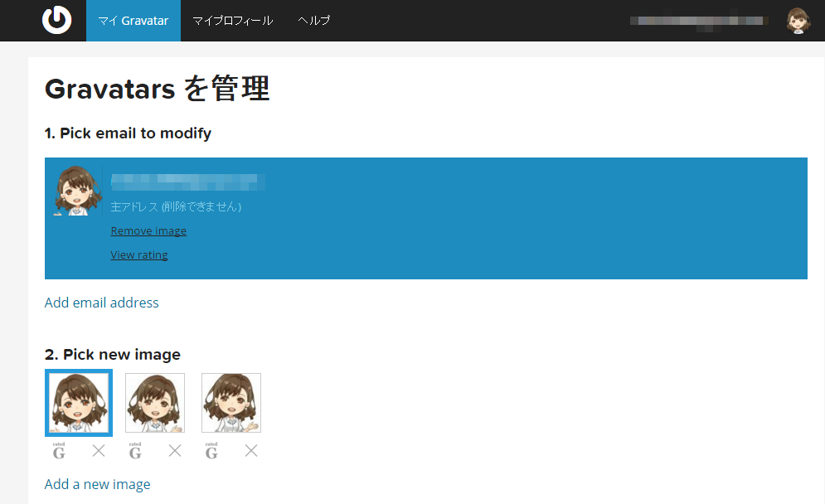Click the G rating icon under third image
This screenshot has width=825, height=504.
[x=211, y=451]
